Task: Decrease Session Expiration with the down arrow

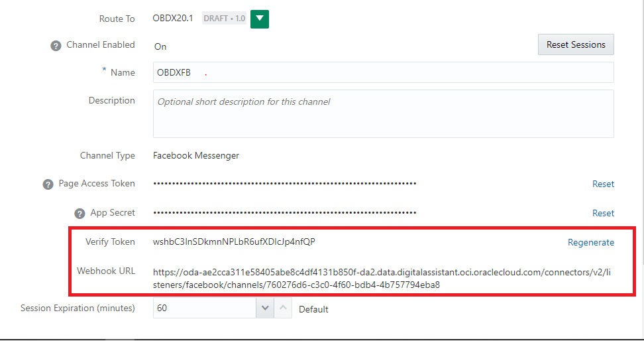Action: click(265, 308)
